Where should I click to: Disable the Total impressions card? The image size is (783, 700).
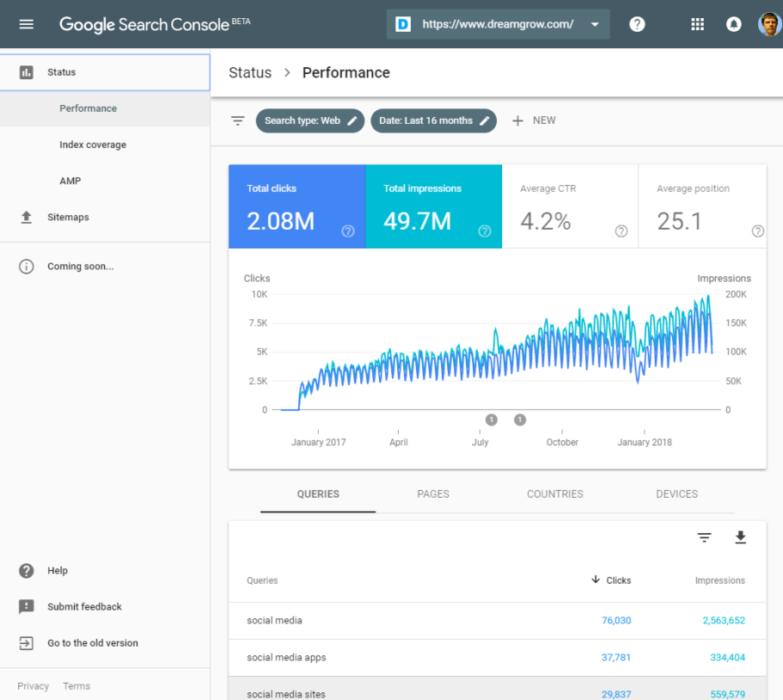click(433, 206)
